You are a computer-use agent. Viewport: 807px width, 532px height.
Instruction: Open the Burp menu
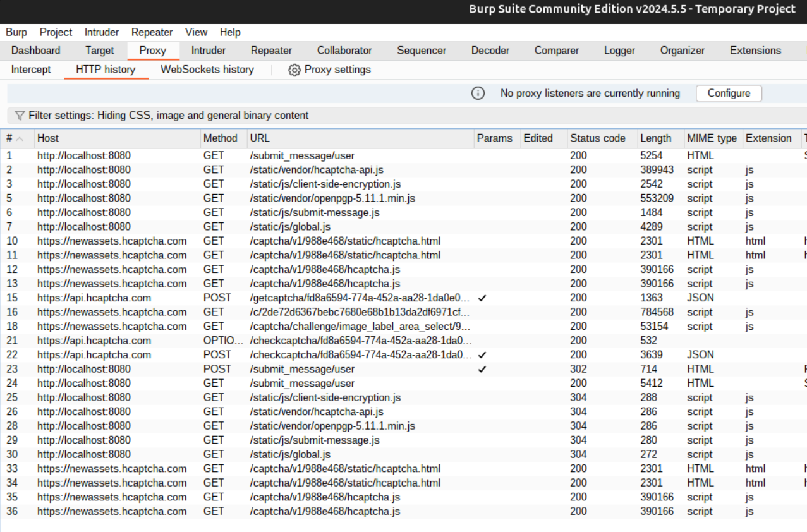(16, 32)
